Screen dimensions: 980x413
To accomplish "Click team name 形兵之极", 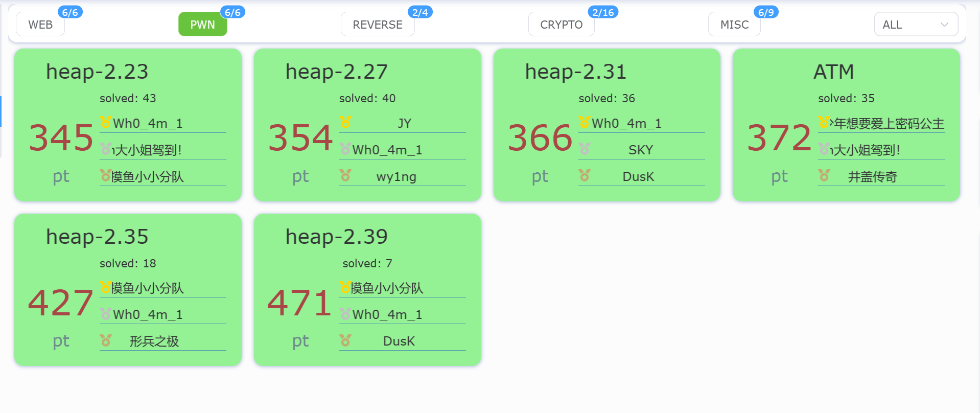I will (154, 341).
